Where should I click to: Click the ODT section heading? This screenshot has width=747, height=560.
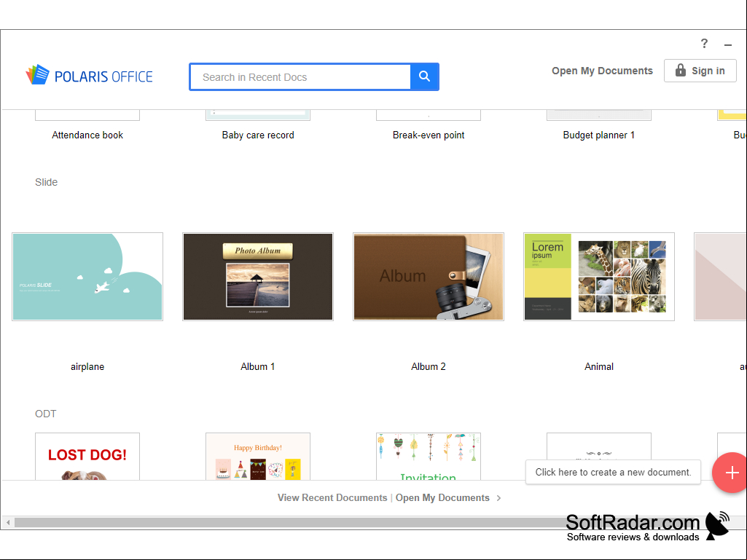[46, 414]
